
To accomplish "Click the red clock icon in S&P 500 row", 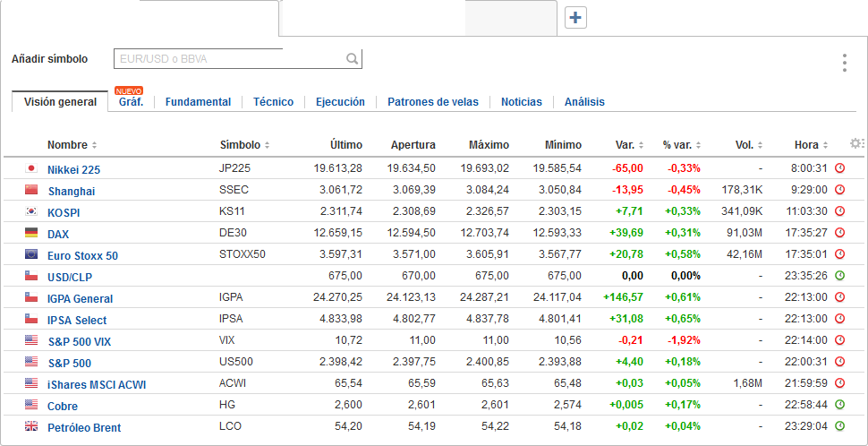I will (839, 362).
